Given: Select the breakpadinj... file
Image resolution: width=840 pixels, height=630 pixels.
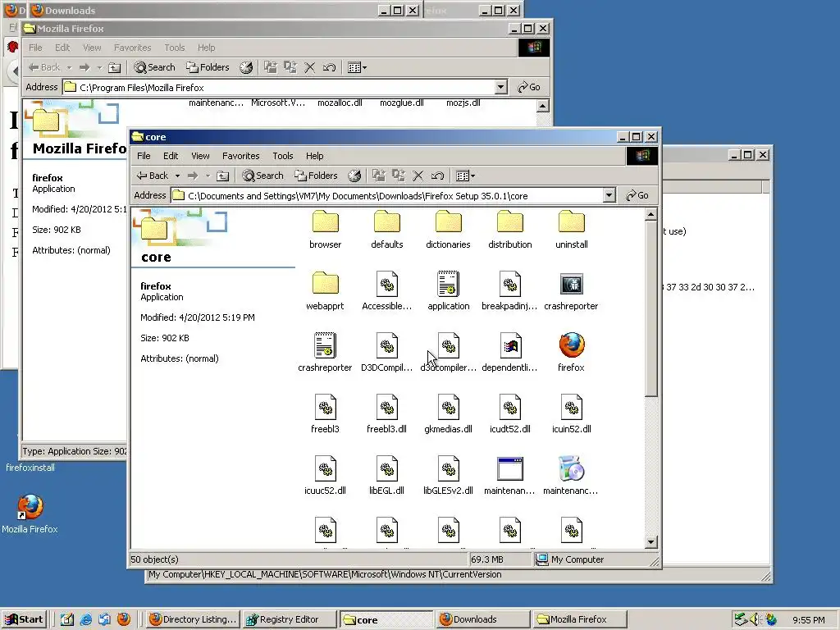Looking at the screenshot, I should tap(510, 291).
